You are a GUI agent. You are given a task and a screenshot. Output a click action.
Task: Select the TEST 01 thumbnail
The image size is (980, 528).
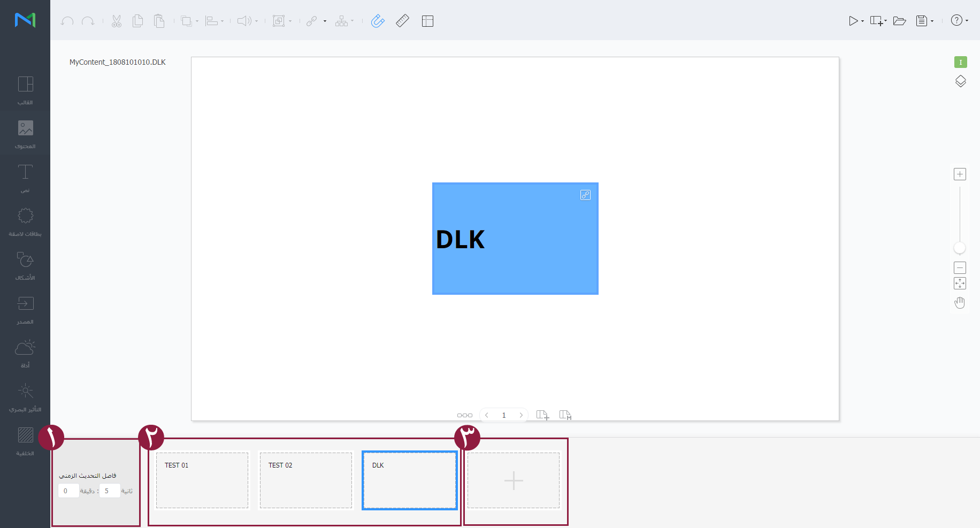(202, 480)
